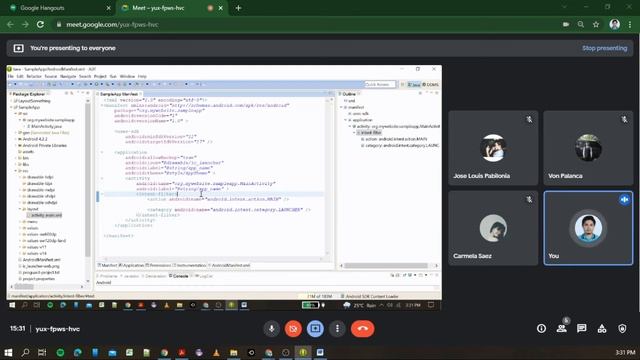Select the action android.intent.action.MAIN outline item

(394, 139)
